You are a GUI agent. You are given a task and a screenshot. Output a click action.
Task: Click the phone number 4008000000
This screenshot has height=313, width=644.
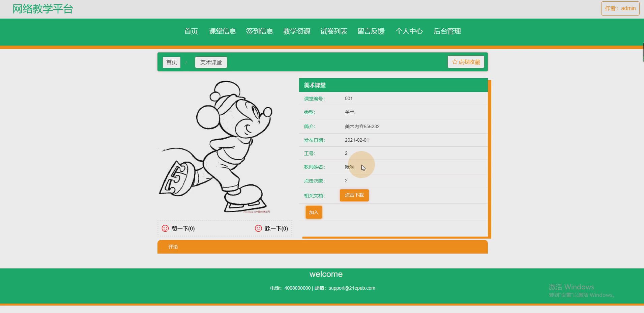tap(297, 288)
